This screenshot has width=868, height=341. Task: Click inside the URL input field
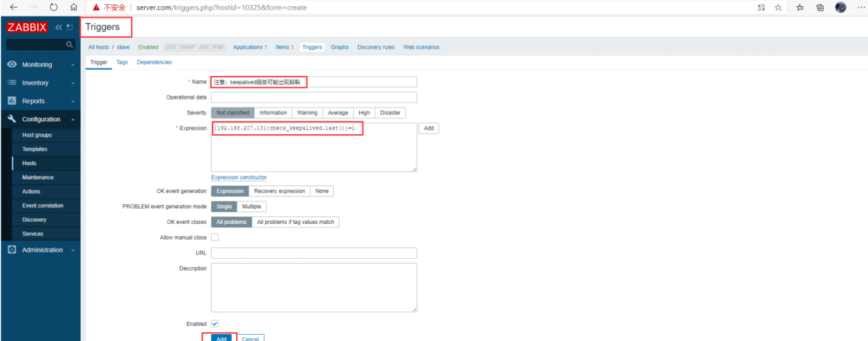[313, 253]
